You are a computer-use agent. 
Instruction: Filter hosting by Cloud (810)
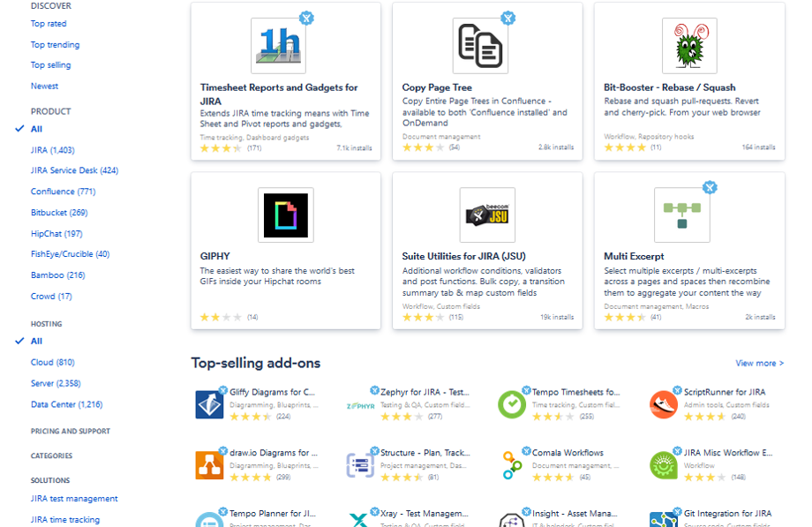[x=53, y=362]
